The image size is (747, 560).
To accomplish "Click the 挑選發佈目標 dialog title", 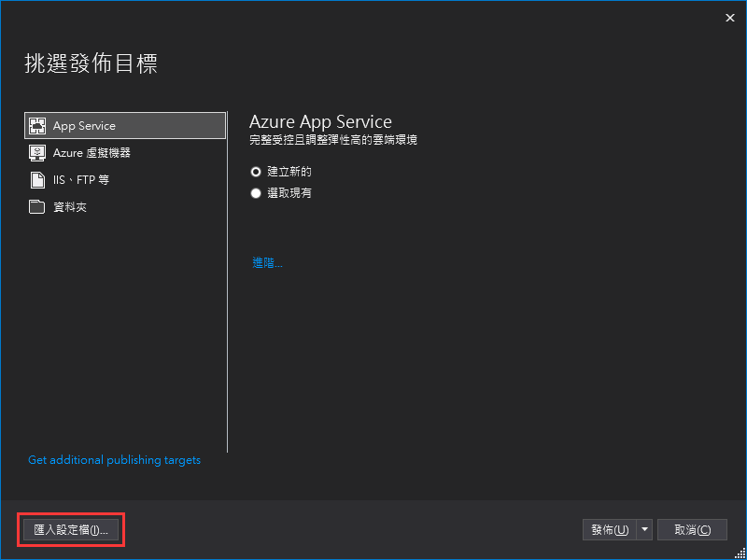I will coord(91,63).
